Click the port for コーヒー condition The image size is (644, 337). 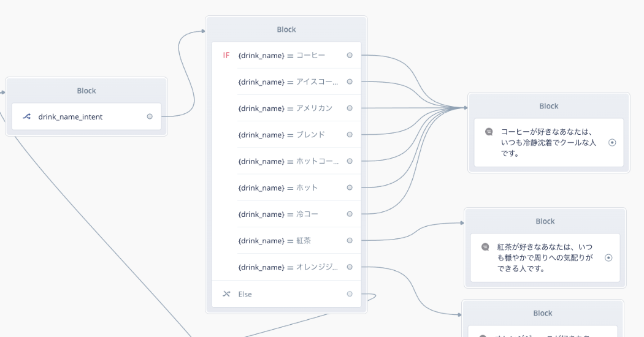coord(350,55)
